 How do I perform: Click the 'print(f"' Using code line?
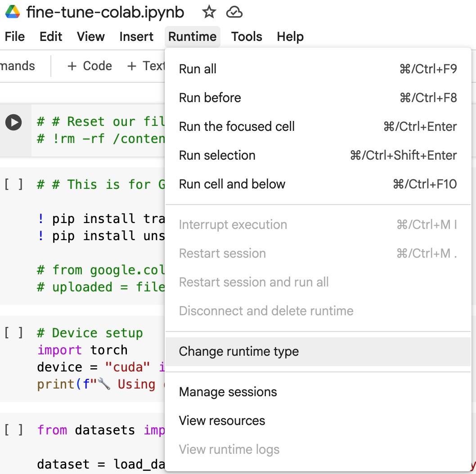pos(101,384)
